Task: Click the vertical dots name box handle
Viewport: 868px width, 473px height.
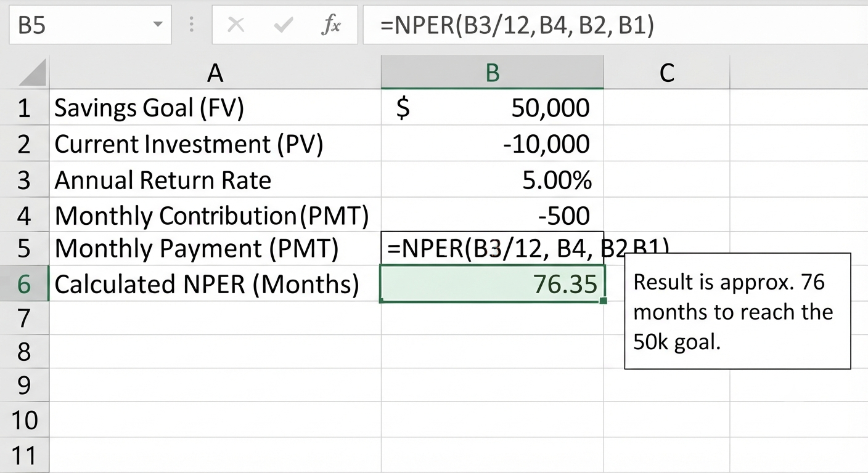Action: 192,25
